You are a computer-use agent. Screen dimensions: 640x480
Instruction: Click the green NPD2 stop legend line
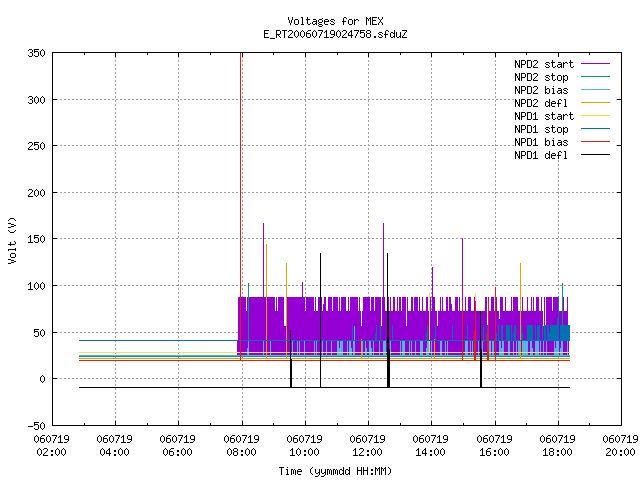(596, 76)
